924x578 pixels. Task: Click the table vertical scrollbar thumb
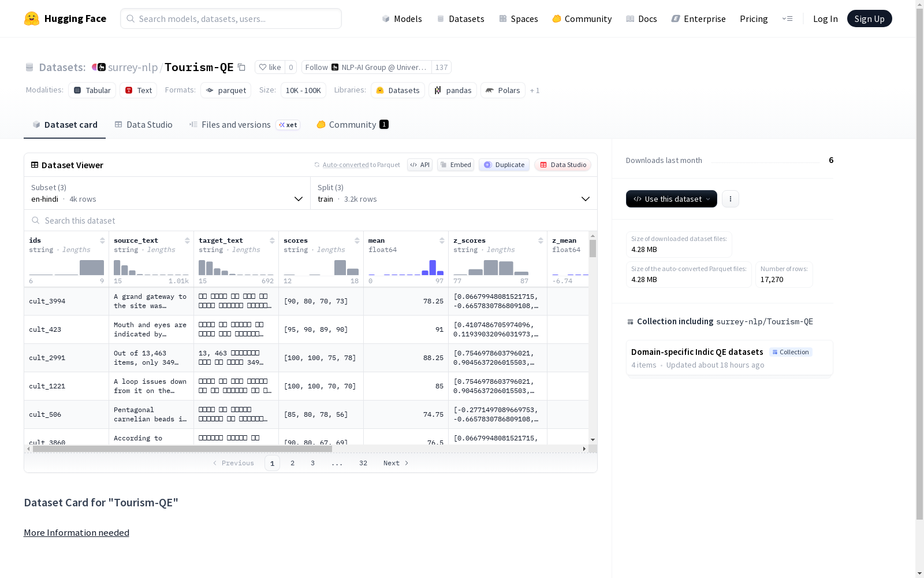click(x=593, y=249)
